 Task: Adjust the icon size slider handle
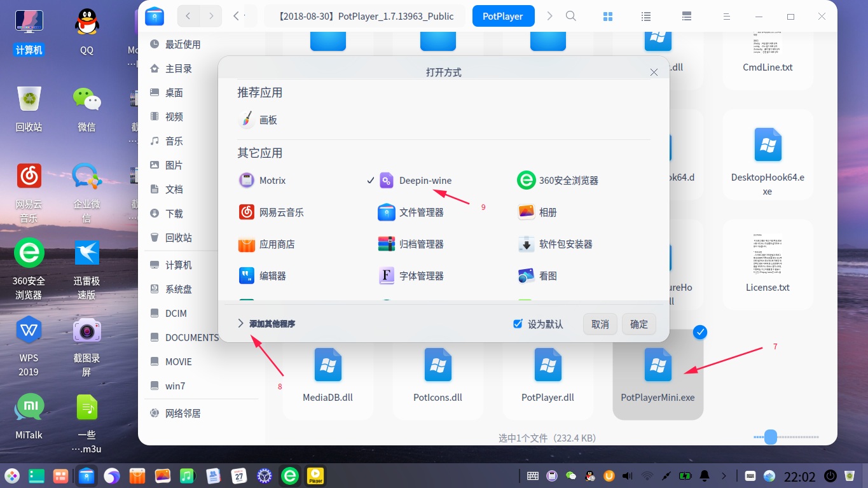[x=771, y=437]
